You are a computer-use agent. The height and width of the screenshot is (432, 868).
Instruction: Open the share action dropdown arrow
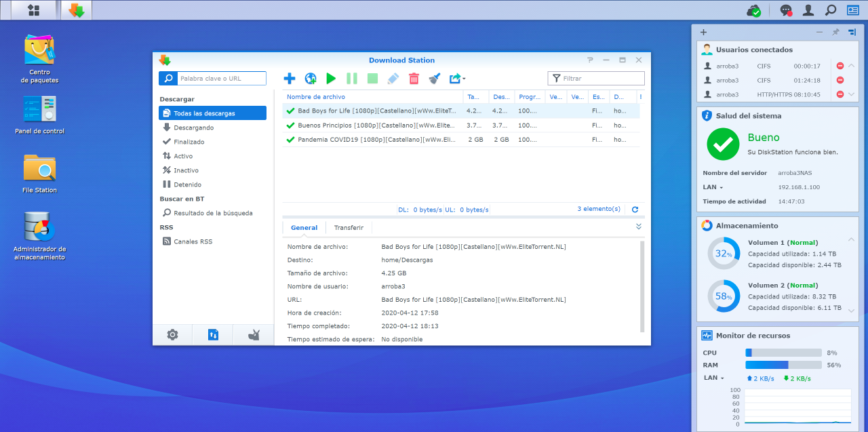click(464, 79)
